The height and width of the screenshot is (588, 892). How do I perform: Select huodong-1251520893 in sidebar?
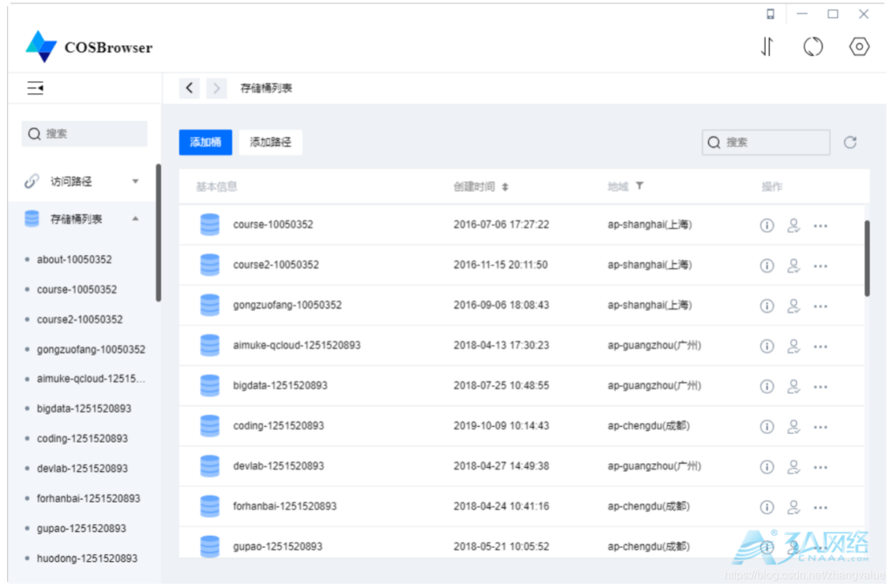(87, 558)
